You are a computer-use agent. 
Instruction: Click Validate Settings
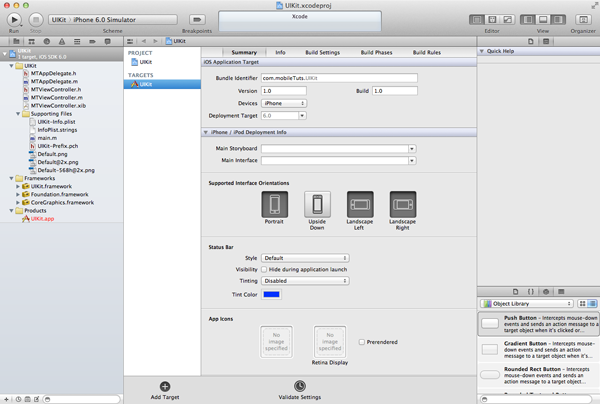tap(300, 390)
